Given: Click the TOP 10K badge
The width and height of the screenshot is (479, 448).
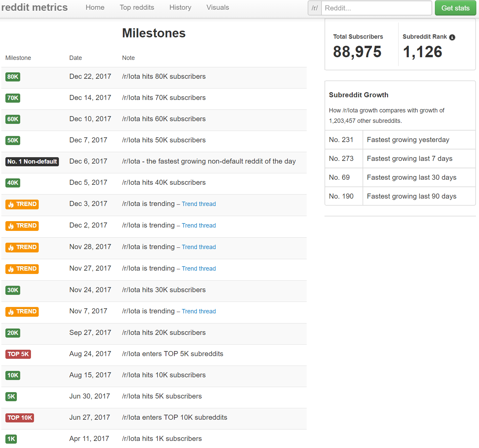Looking at the screenshot, I should [20, 418].
